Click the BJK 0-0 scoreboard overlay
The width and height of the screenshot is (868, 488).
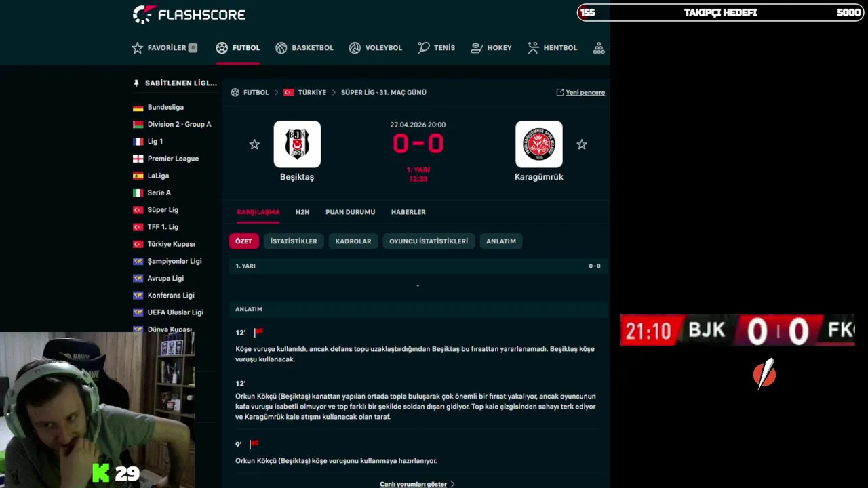click(738, 331)
